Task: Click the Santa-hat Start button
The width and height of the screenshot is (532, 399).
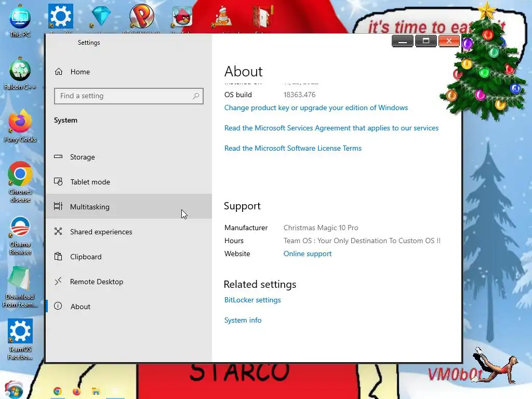Action: point(14,390)
